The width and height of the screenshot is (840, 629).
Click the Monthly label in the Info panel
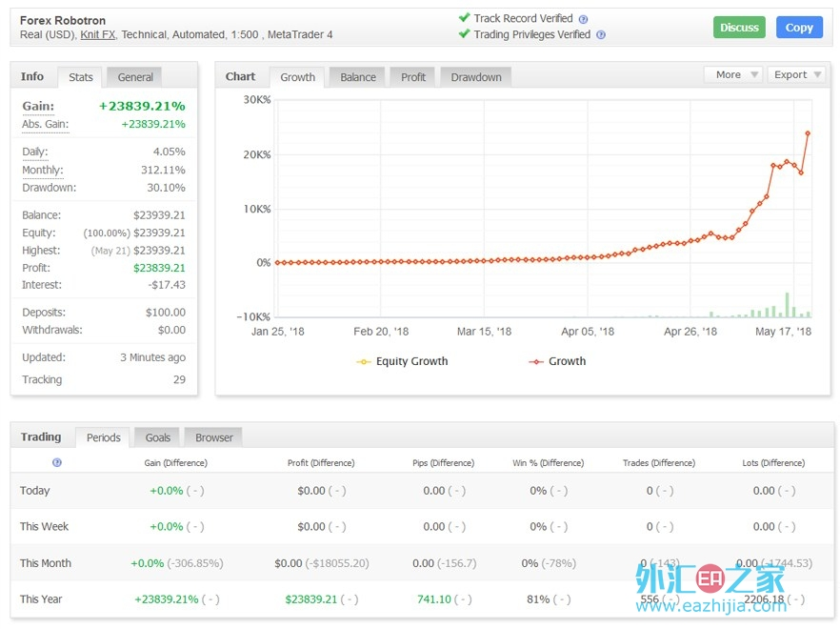[x=42, y=171]
